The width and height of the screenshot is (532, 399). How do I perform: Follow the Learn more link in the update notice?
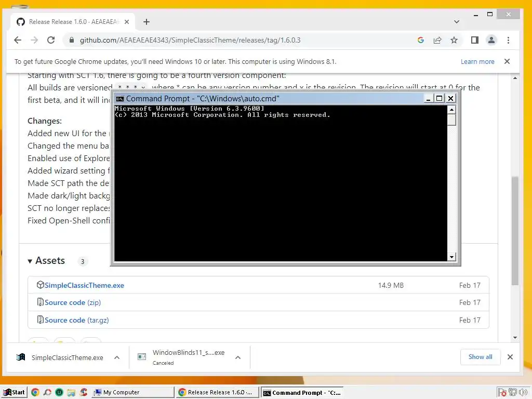(x=477, y=61)
